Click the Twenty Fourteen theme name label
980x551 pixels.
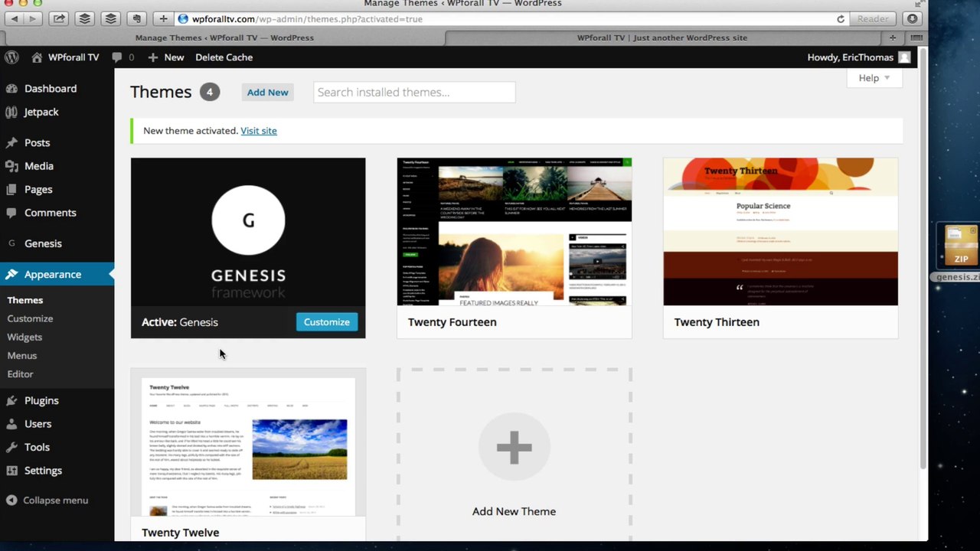[452, 322]
